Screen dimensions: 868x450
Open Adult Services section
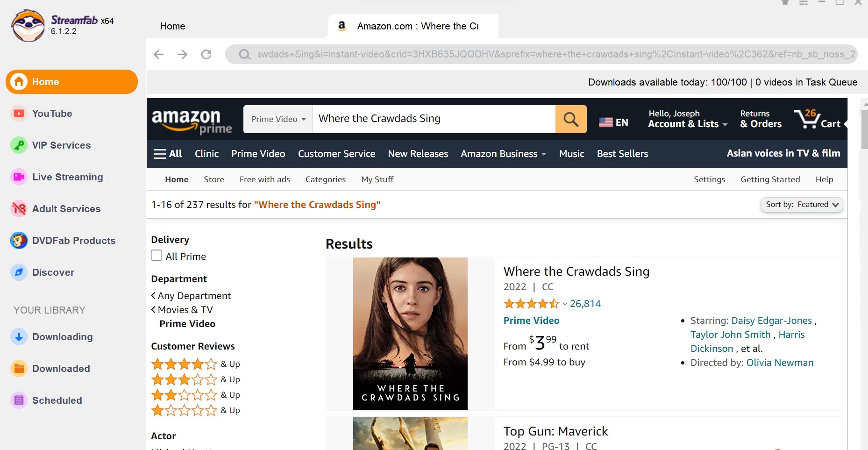pos(66,209)
